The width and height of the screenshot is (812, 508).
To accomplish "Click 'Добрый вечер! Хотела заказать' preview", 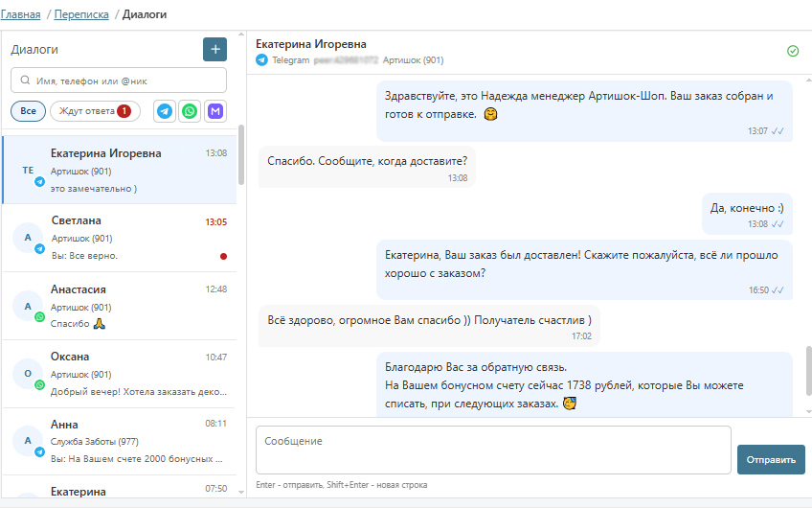I will [139, 392].
